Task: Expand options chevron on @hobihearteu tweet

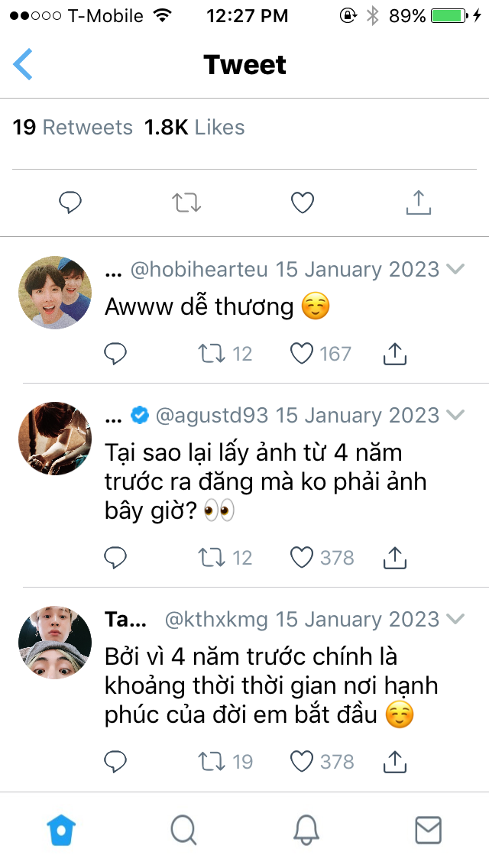Action: click(x=455, y=269)
